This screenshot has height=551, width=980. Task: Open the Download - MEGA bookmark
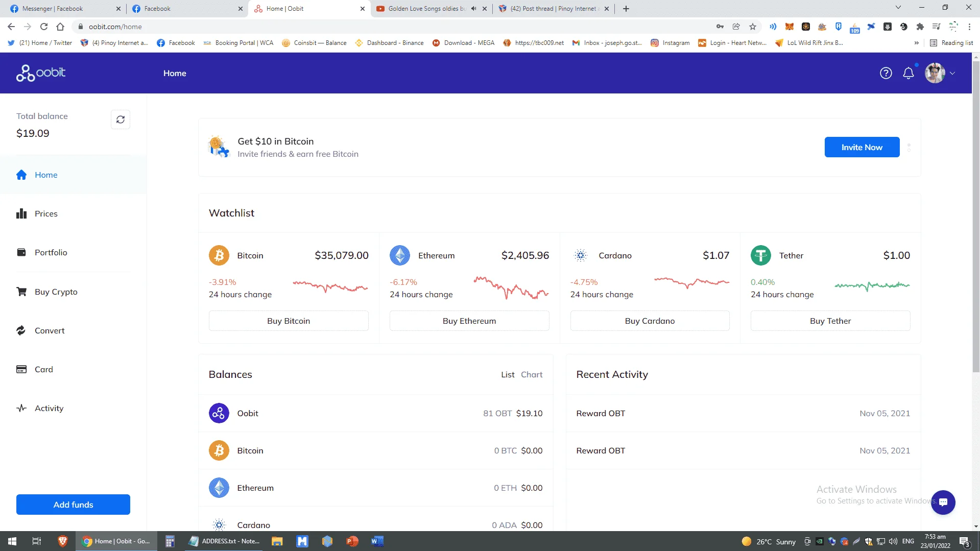[463, 43]
